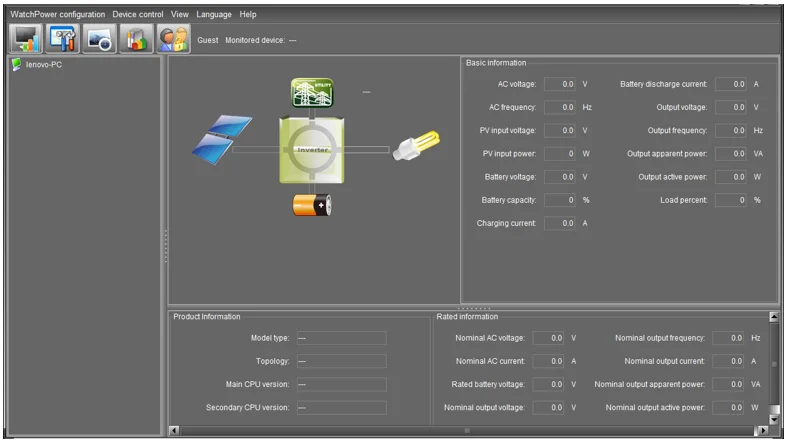The image size is (786, 441).
Task: Click the battery icon below the inverter
Action: pos(312,205)
